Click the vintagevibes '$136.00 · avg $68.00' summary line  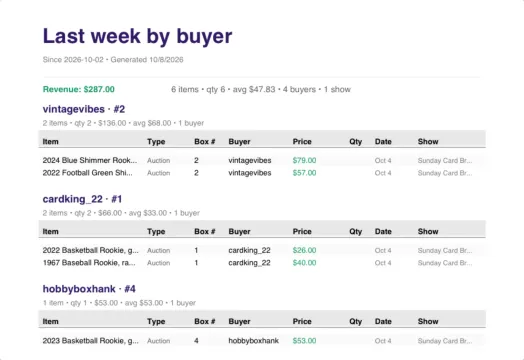pos(123,123)
